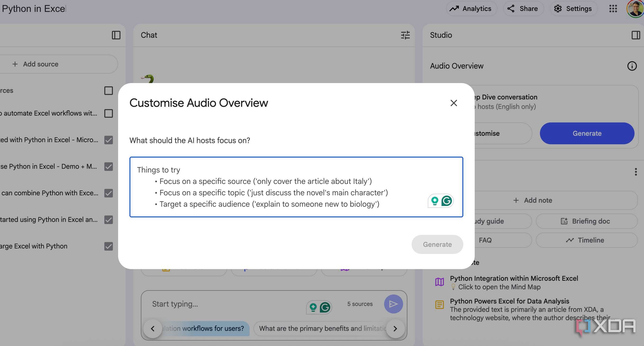The width and height of the screenshot is (644, 346).
Task: Click the blue Generate button in Studio
Action: tap(587, 133)
